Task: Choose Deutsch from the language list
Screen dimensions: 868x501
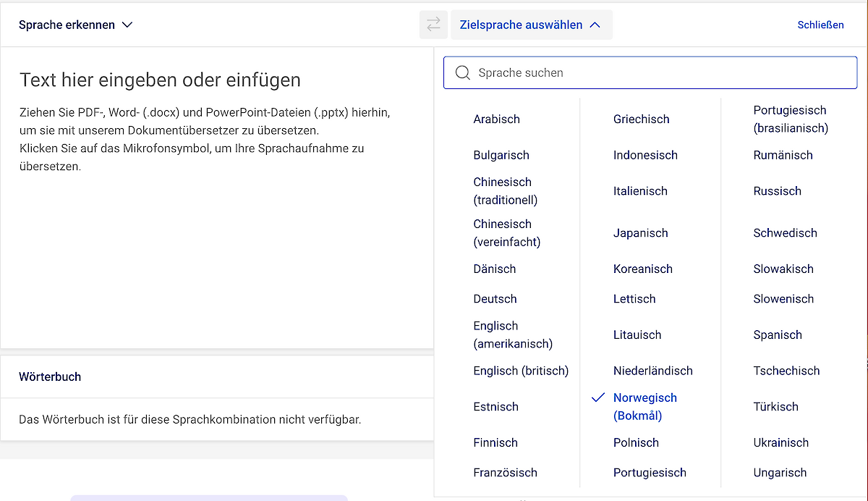Action: tap(495, 298)
